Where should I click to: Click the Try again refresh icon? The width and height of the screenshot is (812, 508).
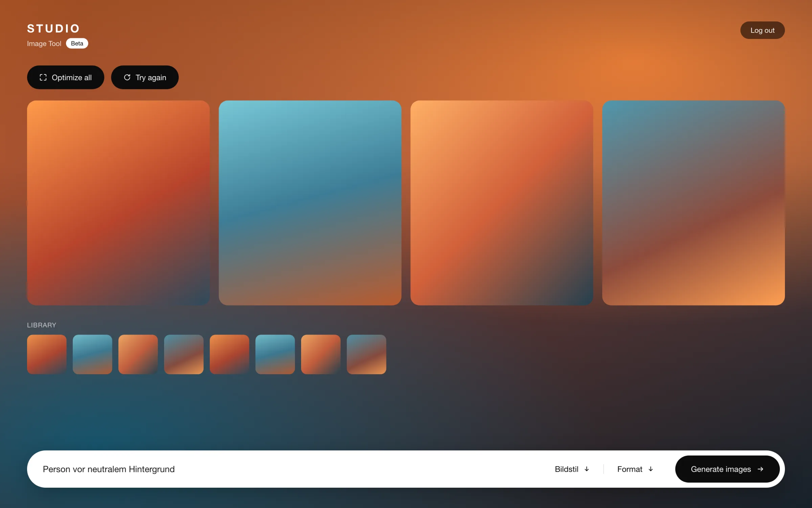point(127,78)
